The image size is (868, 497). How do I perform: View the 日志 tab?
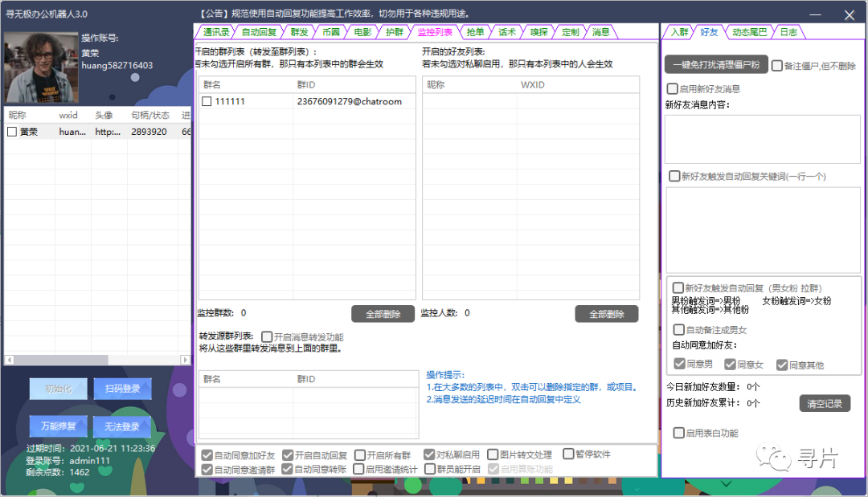click(x=788, y=32)
